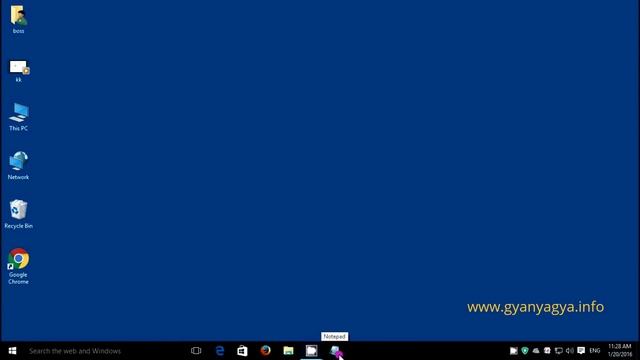Launch Firefox from the taskbar
The width and height of the screenshot is (640, 360).
[x=265, y=351]
